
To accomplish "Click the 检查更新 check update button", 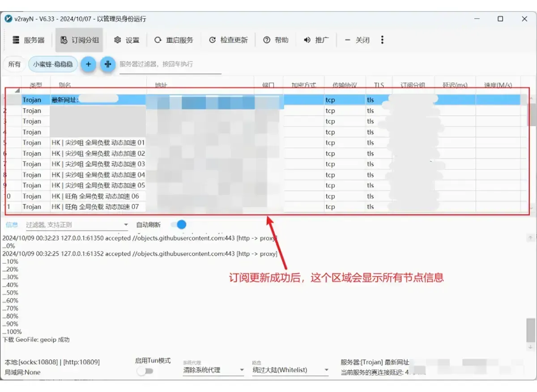I will 228,40.
